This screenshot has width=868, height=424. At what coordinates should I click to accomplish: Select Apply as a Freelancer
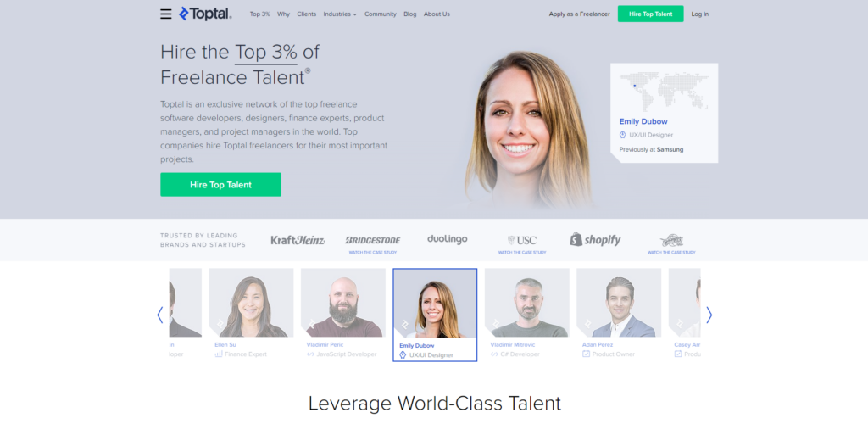point(580,14)
